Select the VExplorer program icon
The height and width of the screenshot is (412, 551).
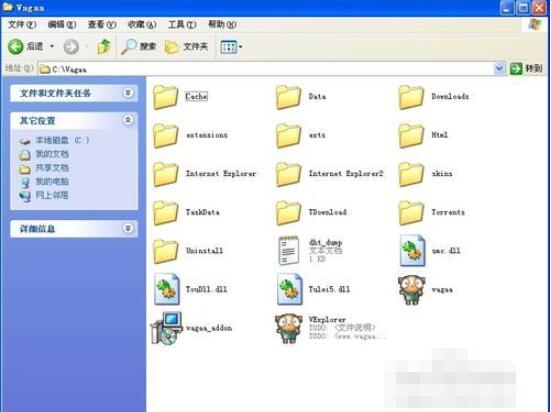coord(289,328)
